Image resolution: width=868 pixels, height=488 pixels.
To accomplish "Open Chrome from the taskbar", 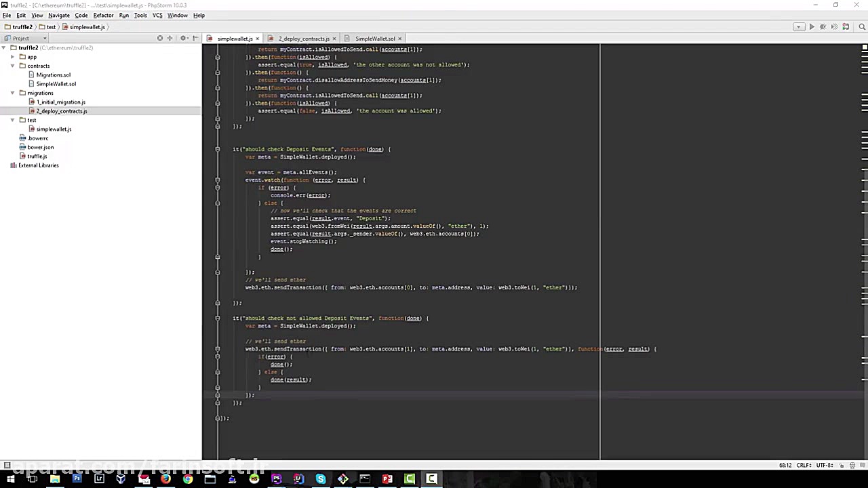I will (188, 480).
